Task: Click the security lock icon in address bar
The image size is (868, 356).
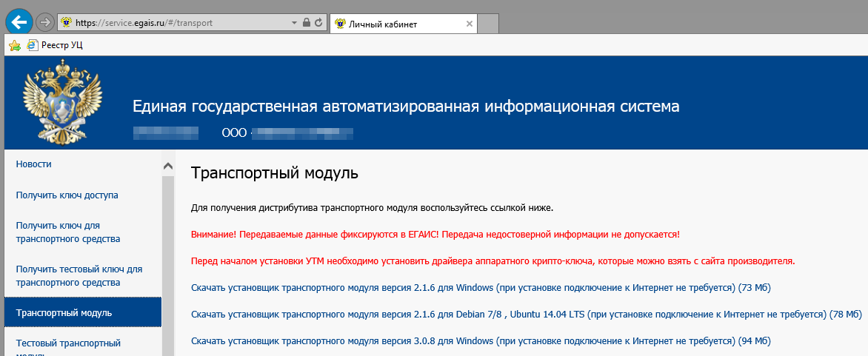Action: point(306,23)
